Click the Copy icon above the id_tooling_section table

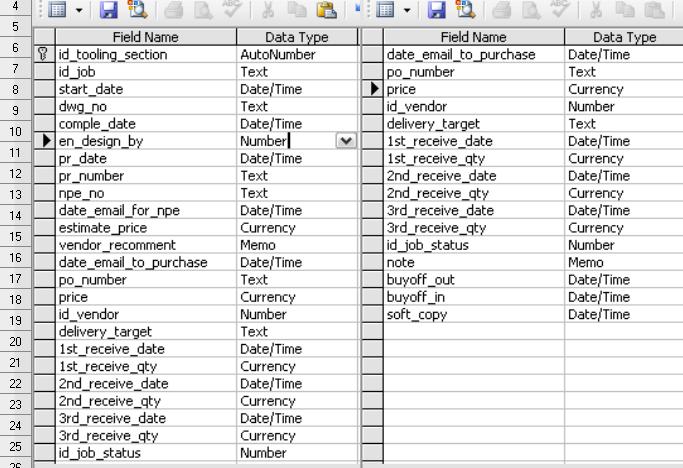tap(297, 10)
